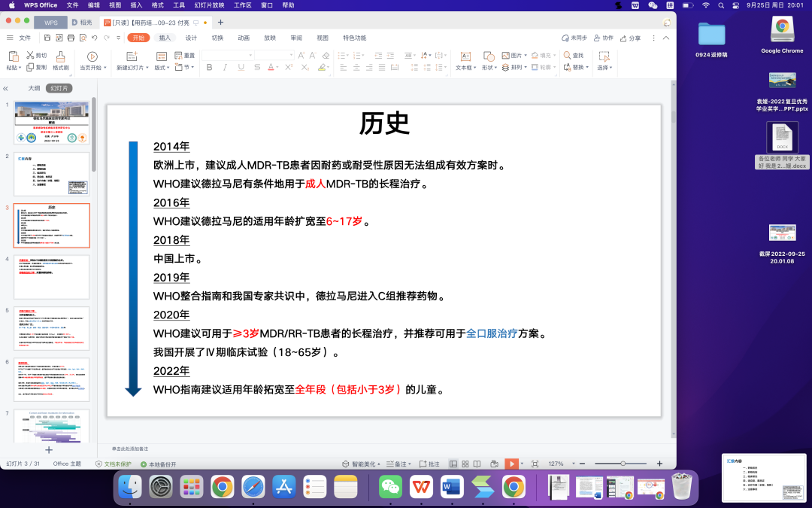Toggle bold formatting
Viewport: 812px width, 508px height.
pos(209,68)
